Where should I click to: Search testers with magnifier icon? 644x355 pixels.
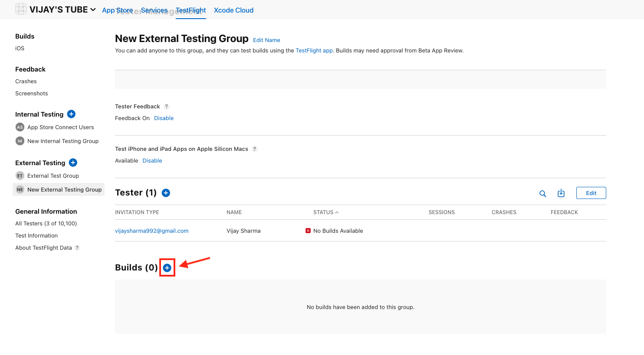(542, 194)
